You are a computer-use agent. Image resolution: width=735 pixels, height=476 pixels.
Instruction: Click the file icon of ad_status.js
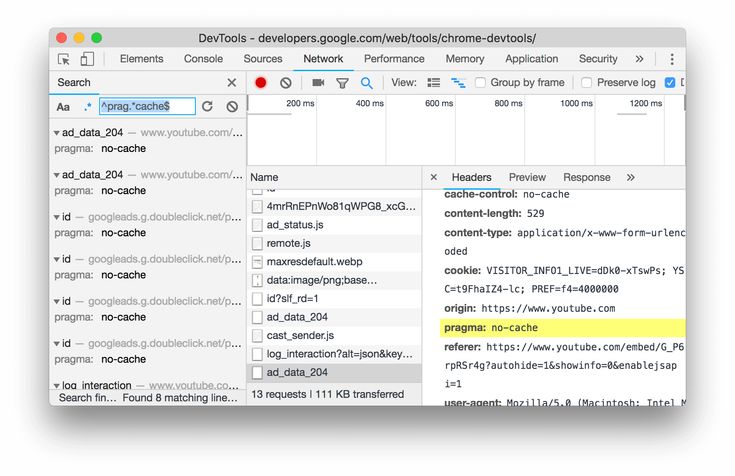coord(257,225)
